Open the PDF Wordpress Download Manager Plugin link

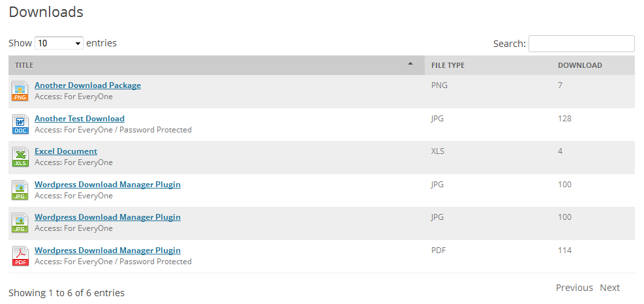pos(108,251)
